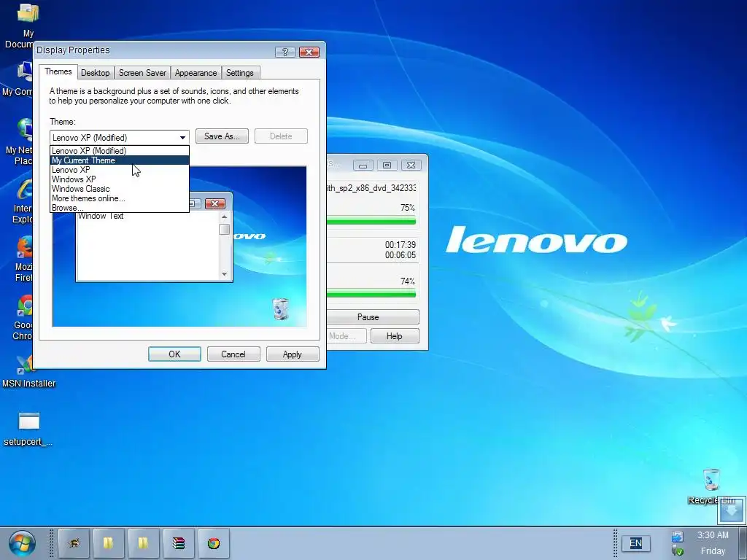
Task: Click the elapsed time 00:17:39 text
Action: 400,245
